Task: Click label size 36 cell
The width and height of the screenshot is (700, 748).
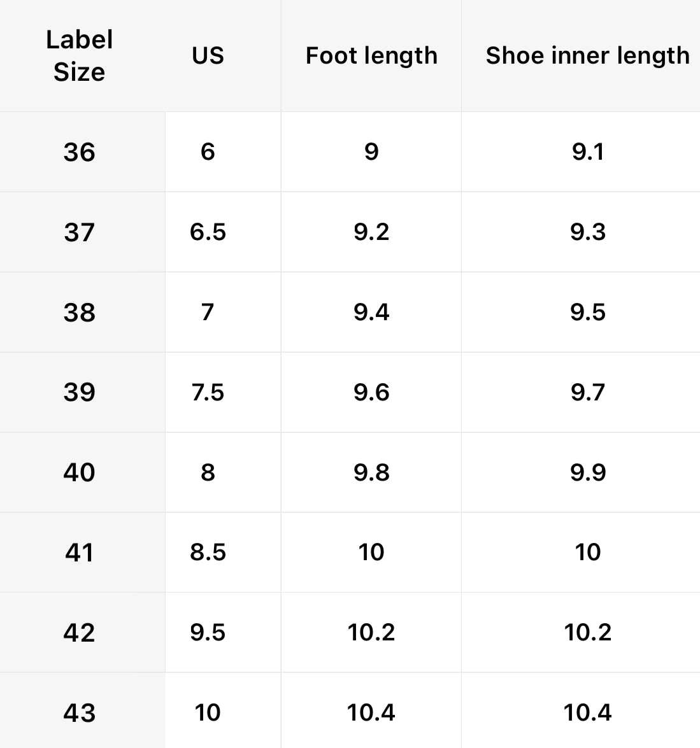Action: [80, 152]
